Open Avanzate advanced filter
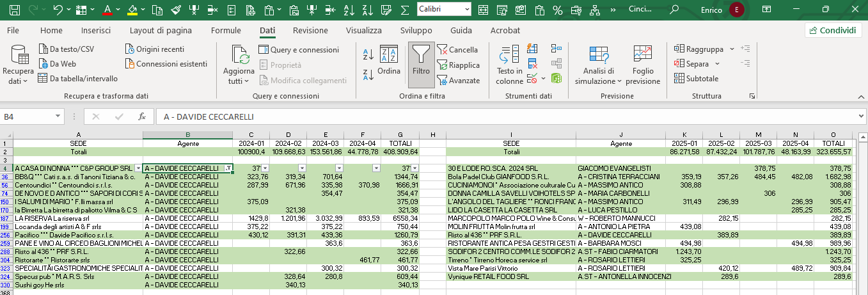This screenshot has height=295, width=868. point(459,81)
